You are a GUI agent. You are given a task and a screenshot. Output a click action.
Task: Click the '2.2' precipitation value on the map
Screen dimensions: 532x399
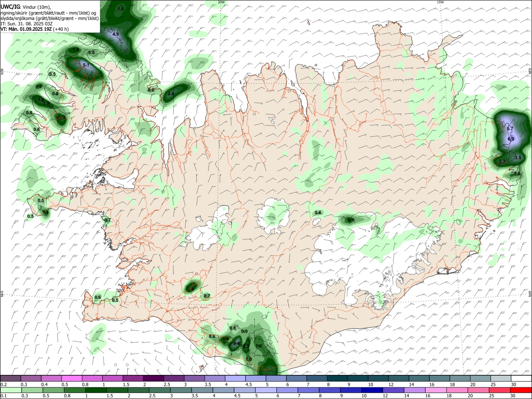246,346
